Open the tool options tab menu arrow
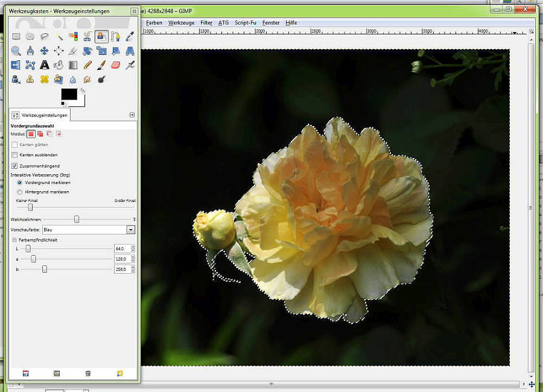 point(132,115)
